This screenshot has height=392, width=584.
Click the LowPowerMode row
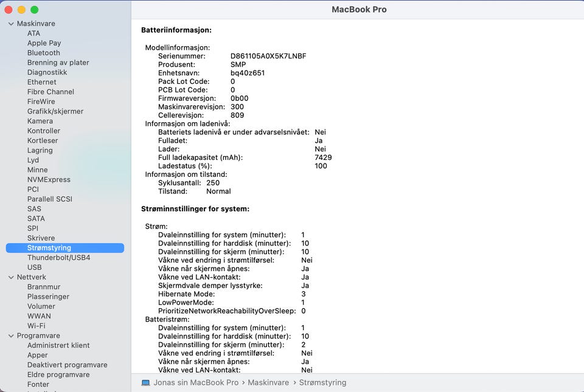231,303
